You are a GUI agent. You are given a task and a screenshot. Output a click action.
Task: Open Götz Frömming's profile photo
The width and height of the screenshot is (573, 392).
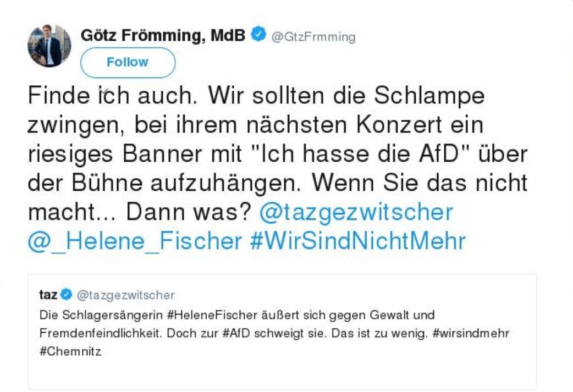click(49, 46)
